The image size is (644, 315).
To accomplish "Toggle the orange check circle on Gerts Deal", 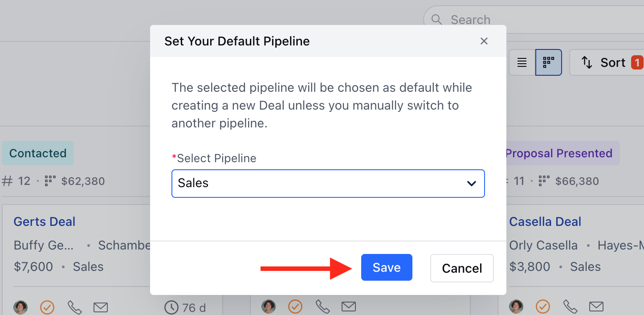I will pyautogui.click(x=47, y=307).
